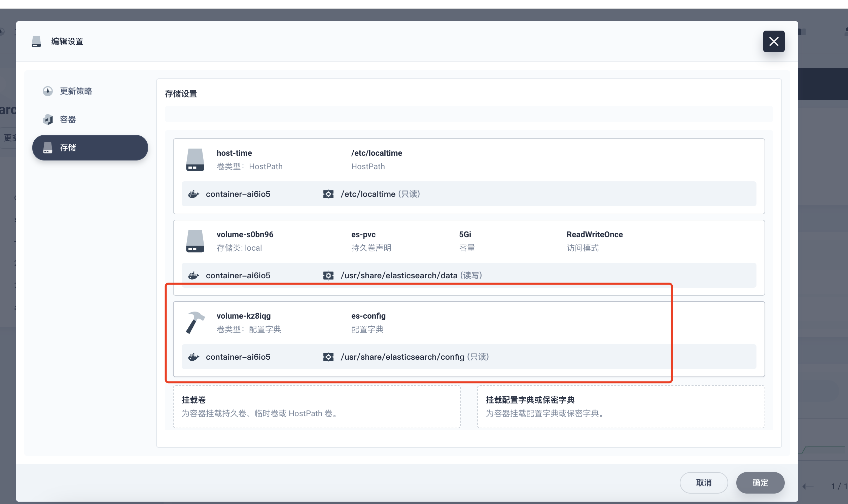Click mount path /usr/share/elasticsearch/config (只读)
The height and width of the screenshot is (504, 848).
click(415, 357)
